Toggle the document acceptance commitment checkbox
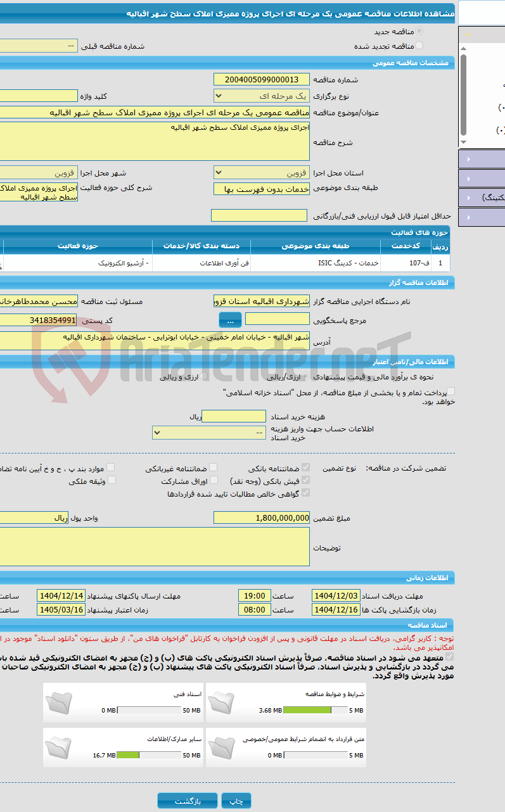Viewport: 505px width, 812px height. [x=451, y=657]
